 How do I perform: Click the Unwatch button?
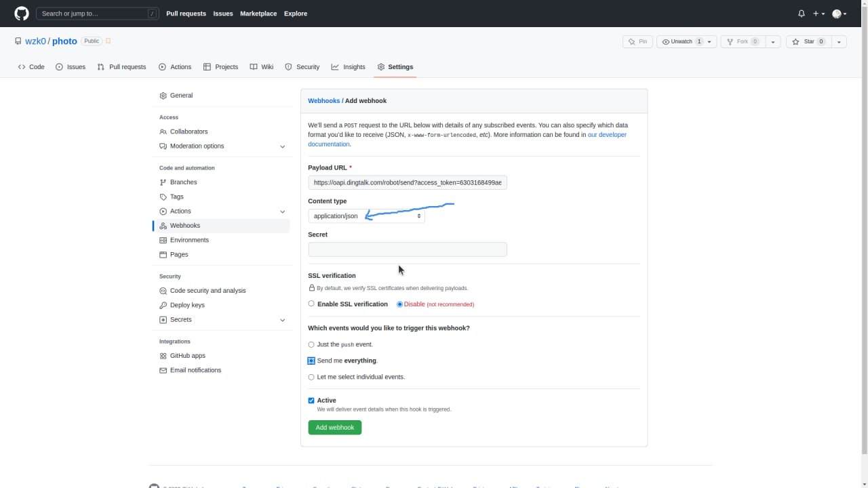(x=686, y=42)
